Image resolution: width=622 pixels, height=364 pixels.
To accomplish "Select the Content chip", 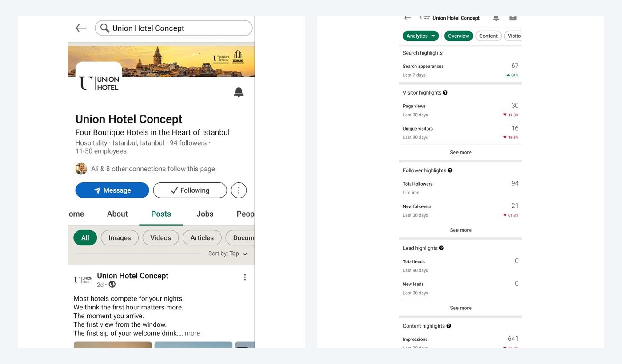I will [488, 36].
